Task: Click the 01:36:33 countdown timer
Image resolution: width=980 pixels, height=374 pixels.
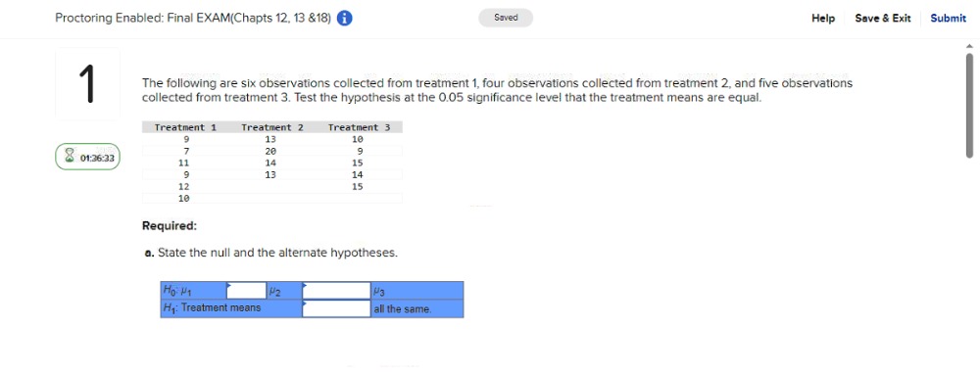Action: click(97, 158)
